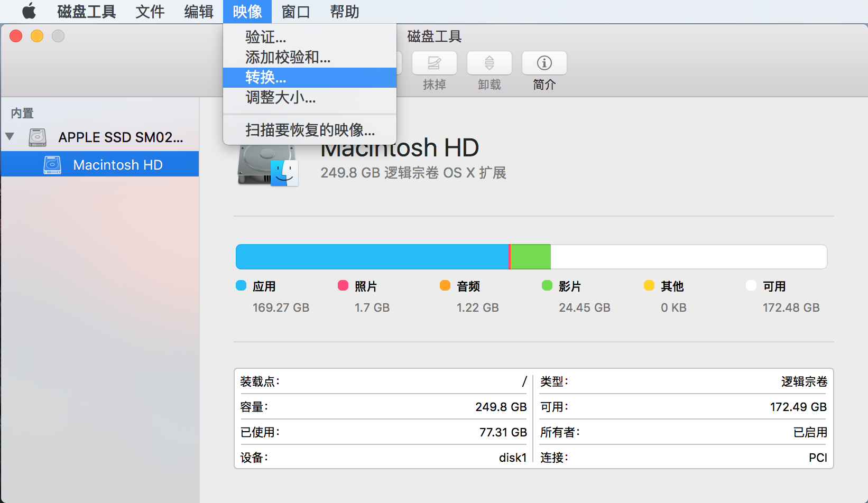Click the Macintosh HD sidebar volume icon

[x=52, y=165]
